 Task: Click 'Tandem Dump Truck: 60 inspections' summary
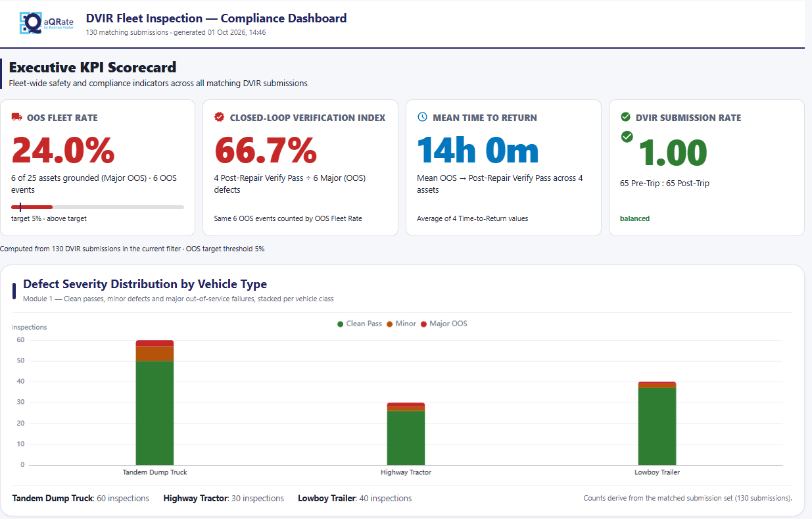tap(81, 499)
